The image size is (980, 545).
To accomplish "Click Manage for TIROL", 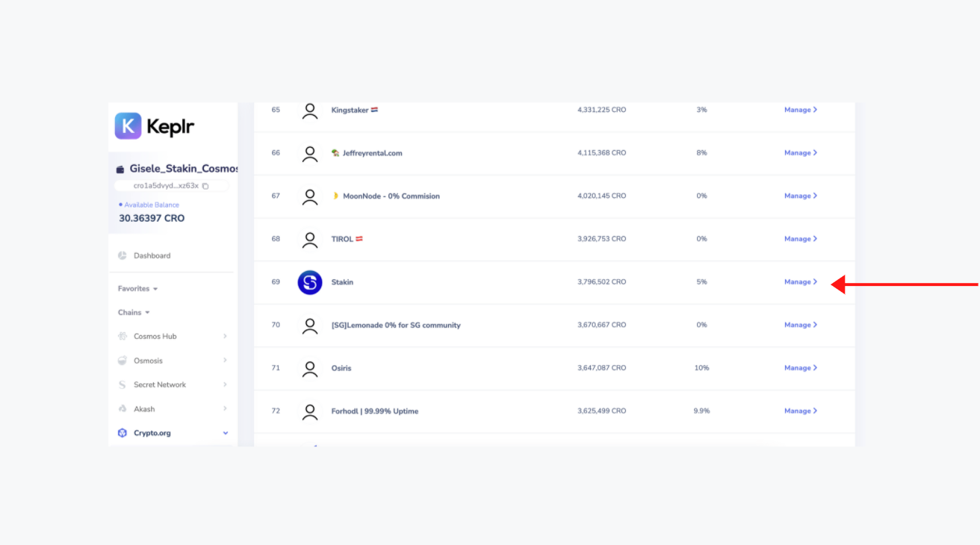I will pyautogui.click(x=801, y=239).
